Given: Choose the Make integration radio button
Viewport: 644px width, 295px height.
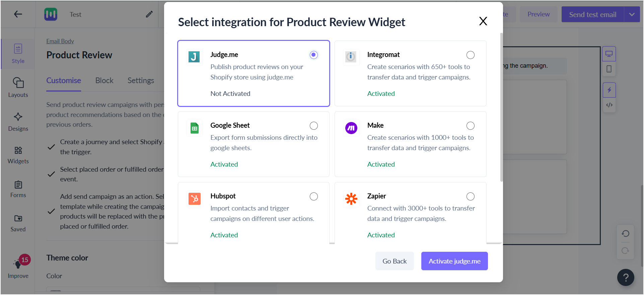Looking at the screenshot, I should click(470, 125).
